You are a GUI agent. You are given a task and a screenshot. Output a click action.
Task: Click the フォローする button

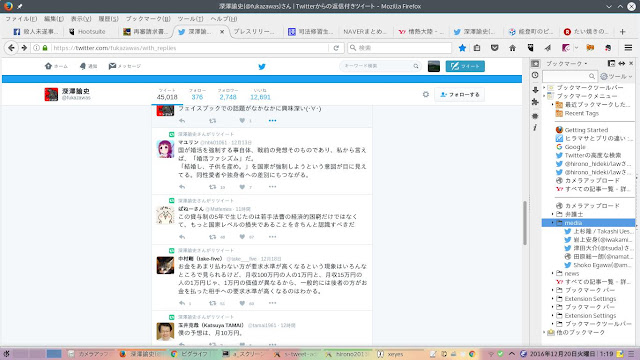(x=460, y=95)
